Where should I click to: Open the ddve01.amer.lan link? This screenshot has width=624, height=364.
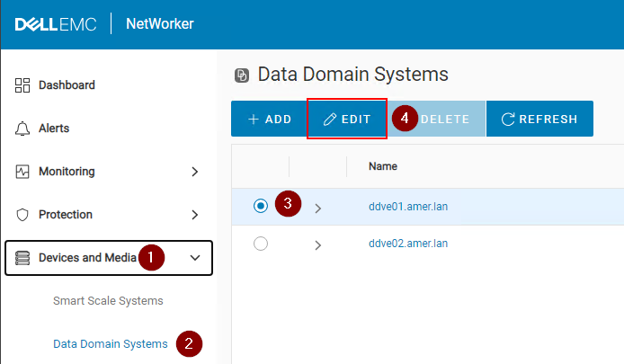click(x=408, y=207)
